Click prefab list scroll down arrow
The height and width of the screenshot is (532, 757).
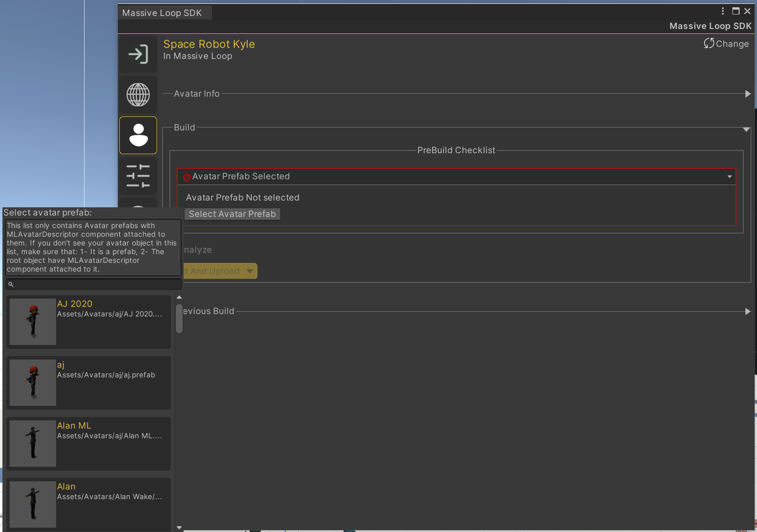179,528
